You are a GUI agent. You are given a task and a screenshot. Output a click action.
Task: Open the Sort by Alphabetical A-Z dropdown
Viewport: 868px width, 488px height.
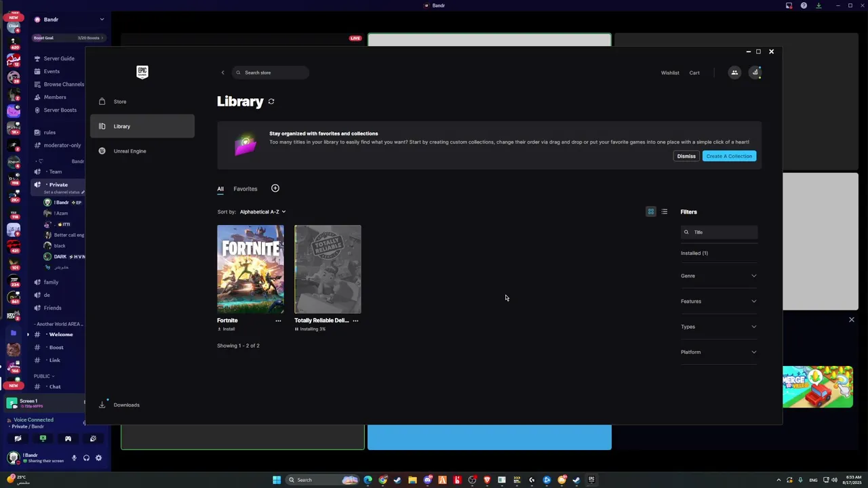click(262, 212)
